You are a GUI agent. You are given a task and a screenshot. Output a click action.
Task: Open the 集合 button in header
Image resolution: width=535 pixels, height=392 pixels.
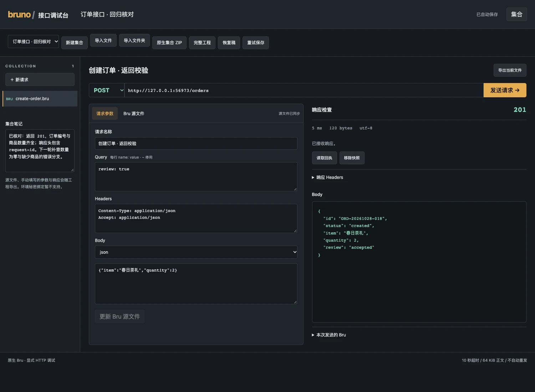[x=516, y=14]
